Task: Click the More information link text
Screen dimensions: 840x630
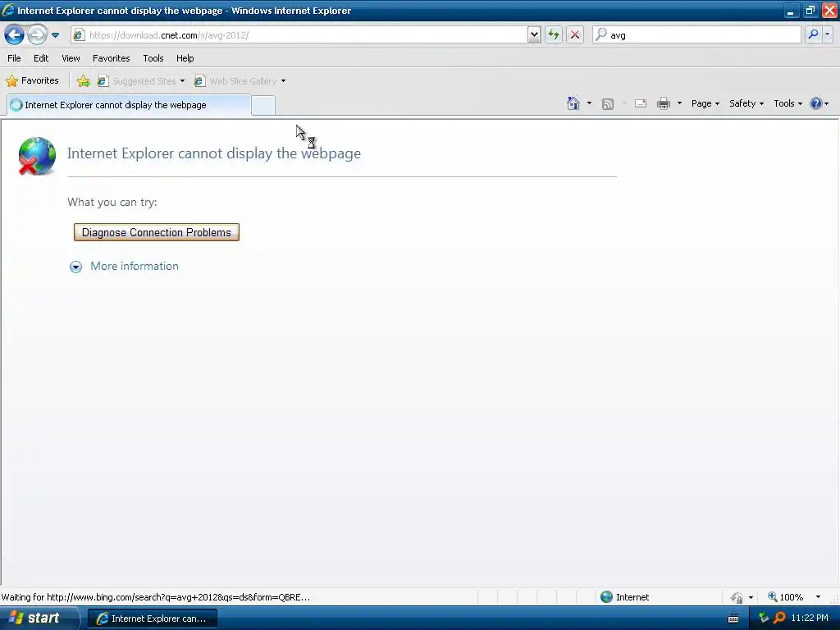Action: [135, 267]
